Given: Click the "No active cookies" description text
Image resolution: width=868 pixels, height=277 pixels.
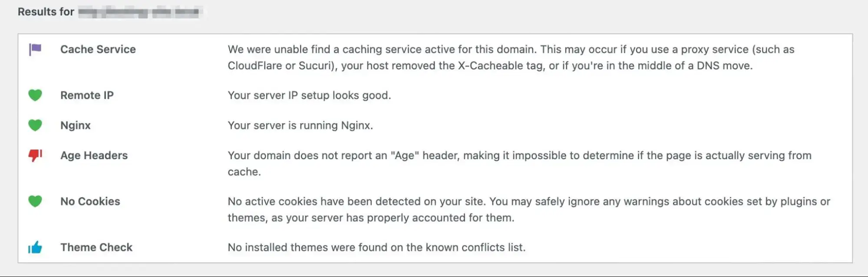Looking at the screenshot, I should [x=528, y=209].
